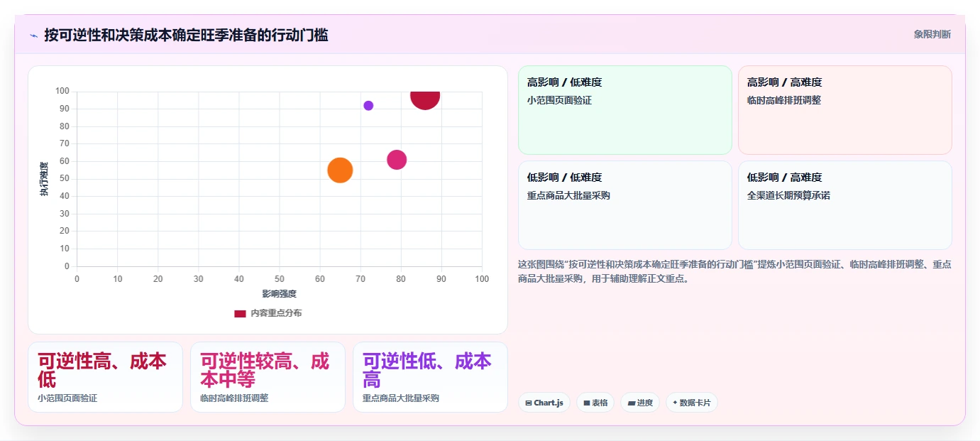
Task: Click the lightning icon beside the title
Action: [33, 36]
